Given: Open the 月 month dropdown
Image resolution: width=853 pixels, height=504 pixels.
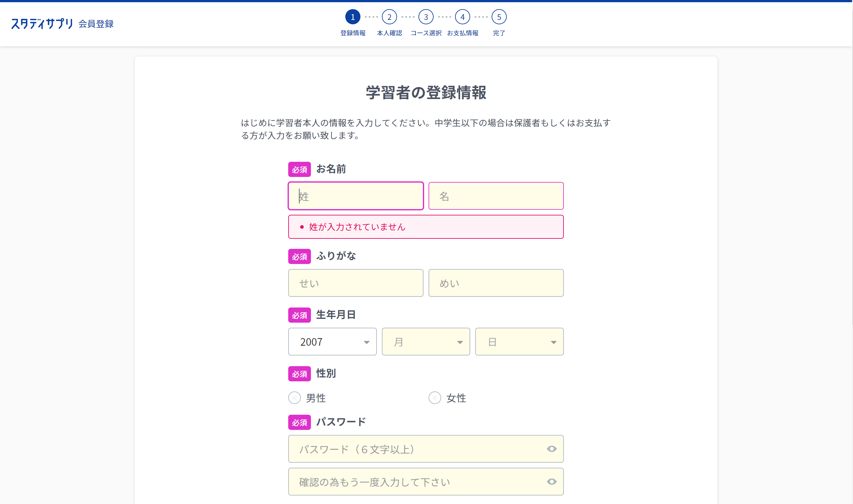Looking at the screenshot, I should coord(426,341).
